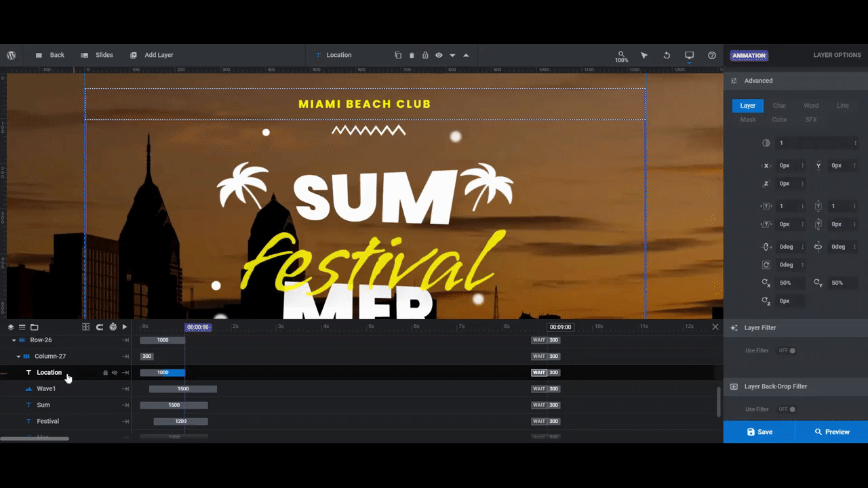
Task: Select the Word animation sub-tab
Action: click(x=811, y=106)
